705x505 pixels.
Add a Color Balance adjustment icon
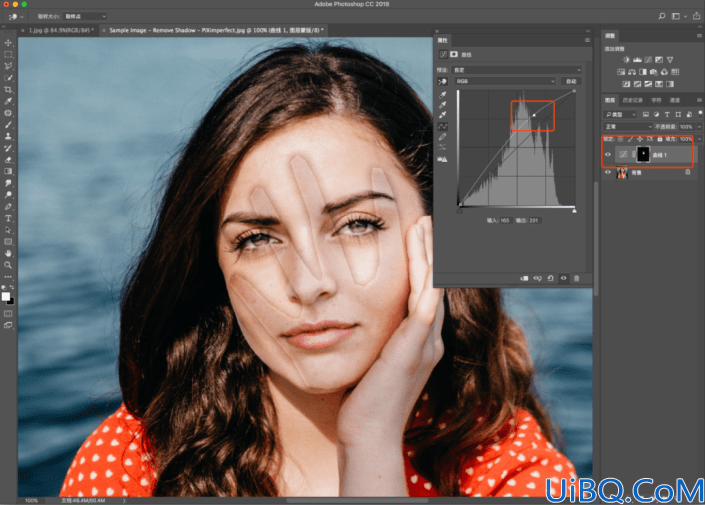tap(632, 72)
